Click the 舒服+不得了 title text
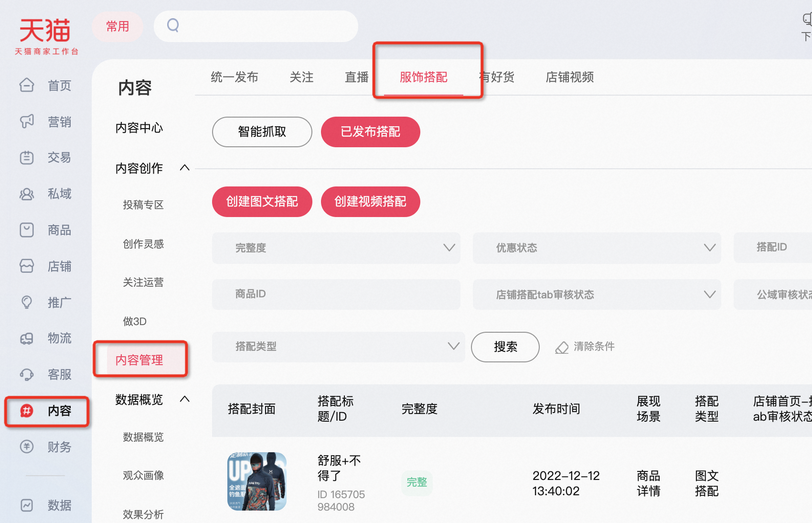 click(x=339, y=468)
